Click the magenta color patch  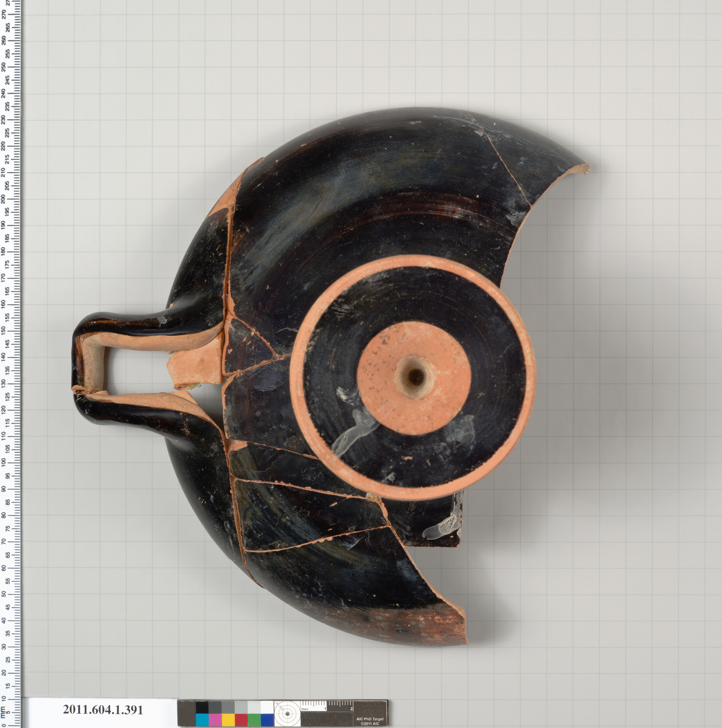point(215,720)
